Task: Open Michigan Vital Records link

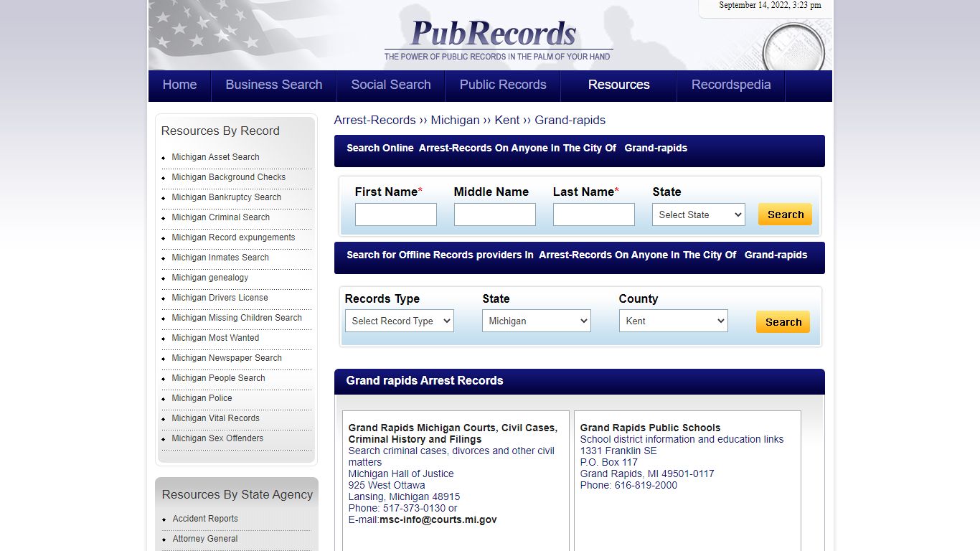Action: point(215,418)
